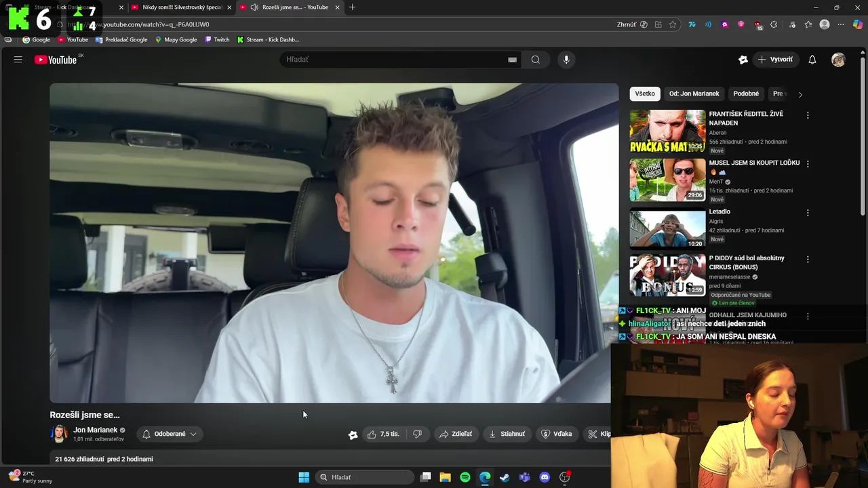Select the Podobné filter chip
868x488 pixels.
(x=746, y=94)
